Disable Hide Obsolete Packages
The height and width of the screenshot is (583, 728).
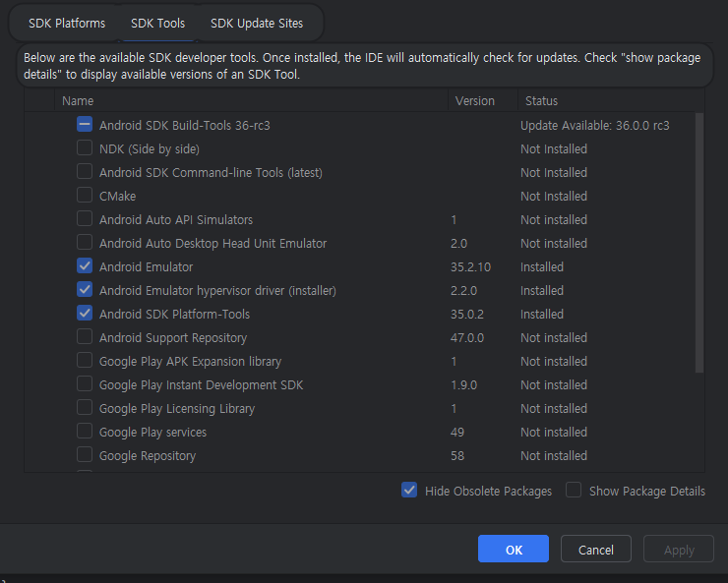(x=409, y=491)
